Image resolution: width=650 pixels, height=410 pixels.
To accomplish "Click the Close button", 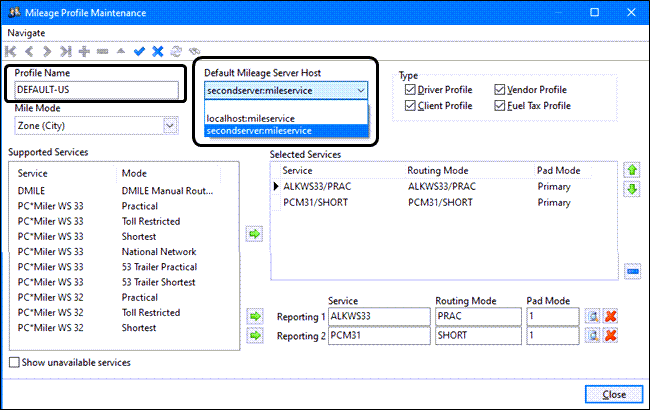I will pos(614,394).
